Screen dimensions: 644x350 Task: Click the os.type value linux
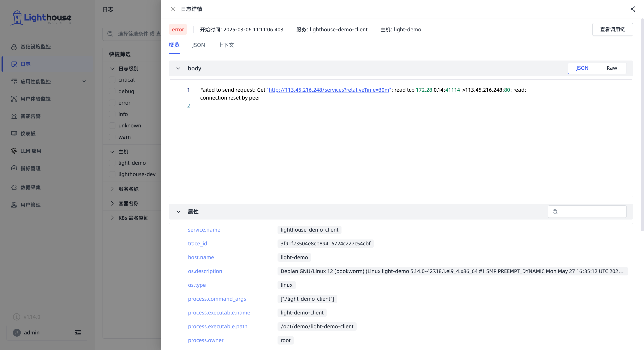287,285
